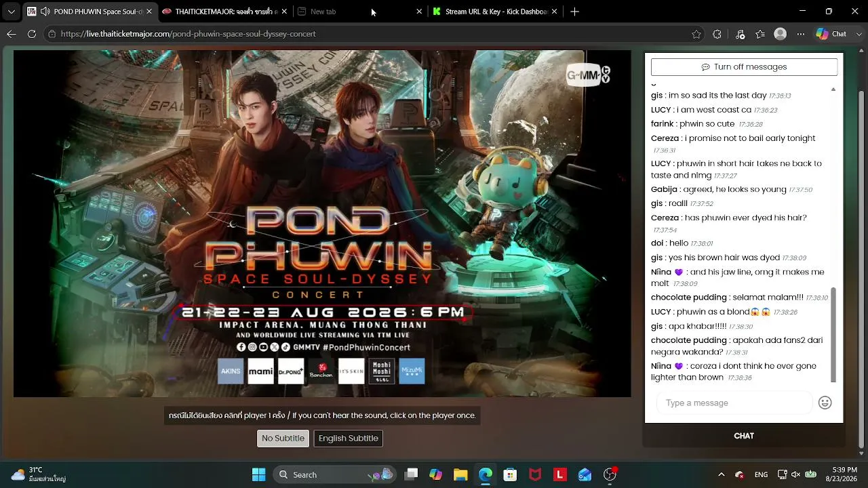
Task: Close the POND PHUWIN Space Soul tab
Action: [x=149, y=12]
